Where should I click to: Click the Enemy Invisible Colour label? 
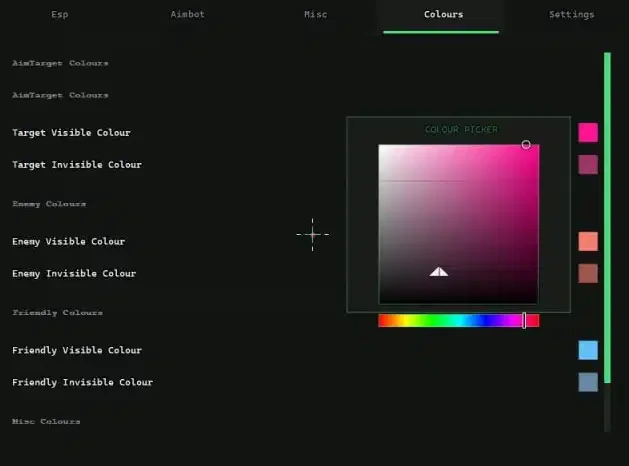click(x=74, y=274)
